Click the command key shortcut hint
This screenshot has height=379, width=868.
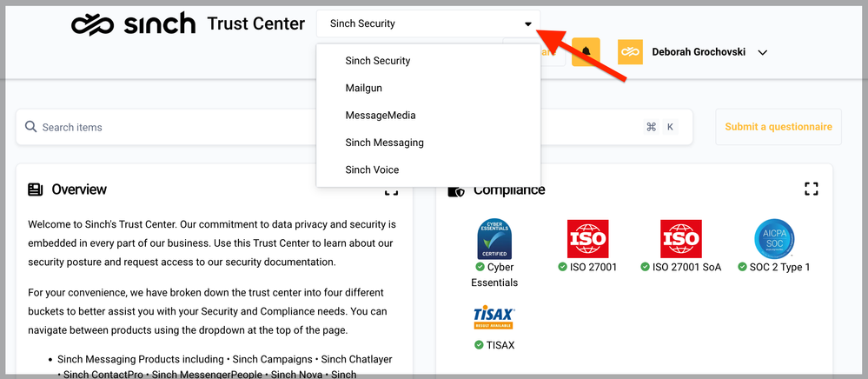coord(651,127)
